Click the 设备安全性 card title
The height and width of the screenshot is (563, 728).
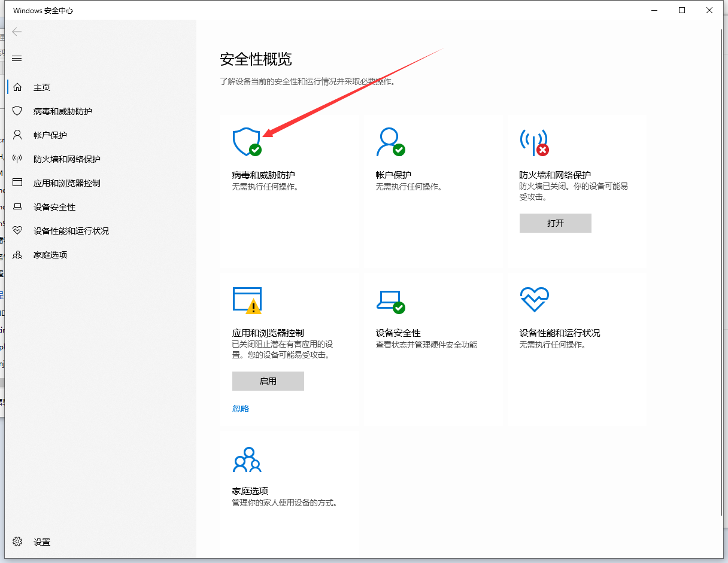pos(398,333)
